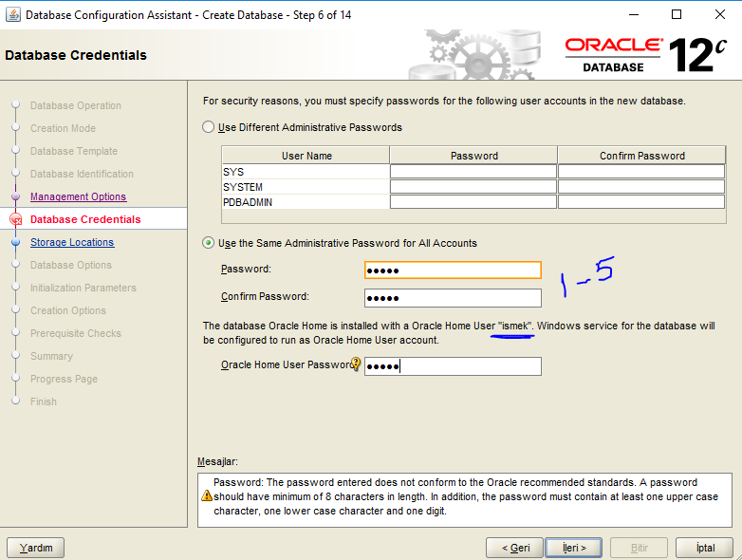Close the Database Configuration Assistant window

pyautogui.click(x=720, y=14)
